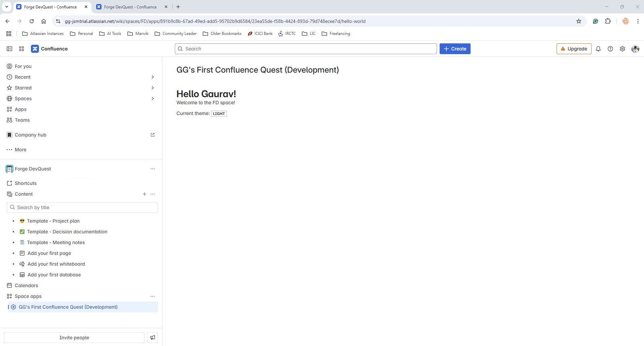The width and height of the screenshot is (644, 346).
Task: Open the Older Bookmarks folder
Action: (222, 34)
